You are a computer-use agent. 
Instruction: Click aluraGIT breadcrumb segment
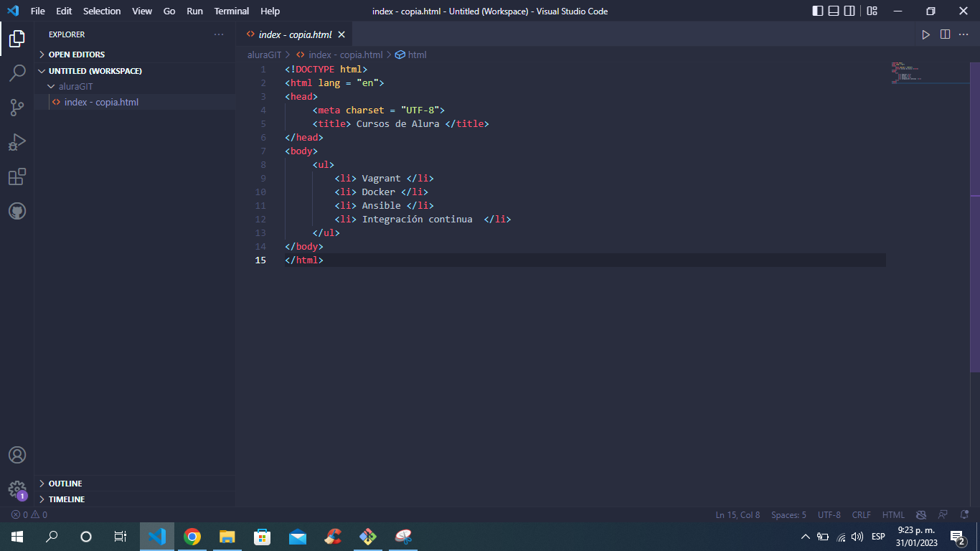tap(265, 55)
